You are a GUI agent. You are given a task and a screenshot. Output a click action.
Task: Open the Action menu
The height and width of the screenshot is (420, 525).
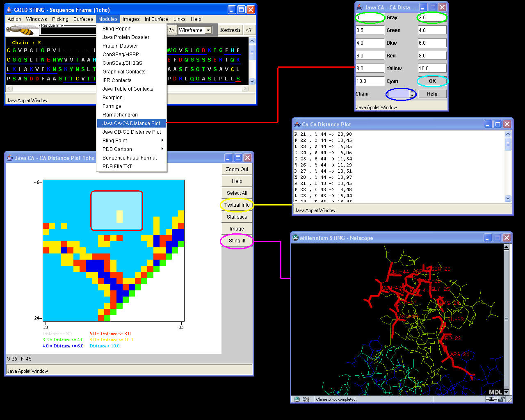[14, 19]
